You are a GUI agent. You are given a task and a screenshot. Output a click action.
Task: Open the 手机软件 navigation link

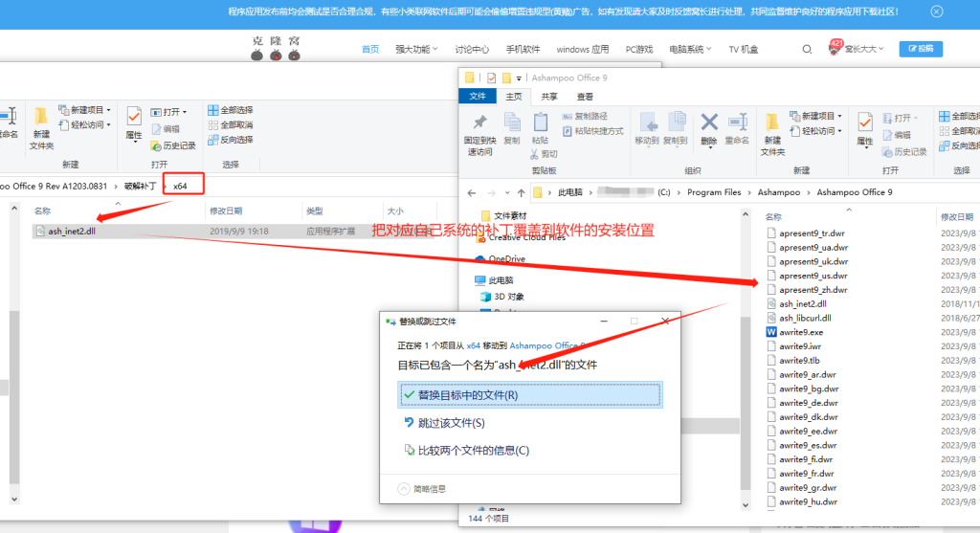(523, 49)
